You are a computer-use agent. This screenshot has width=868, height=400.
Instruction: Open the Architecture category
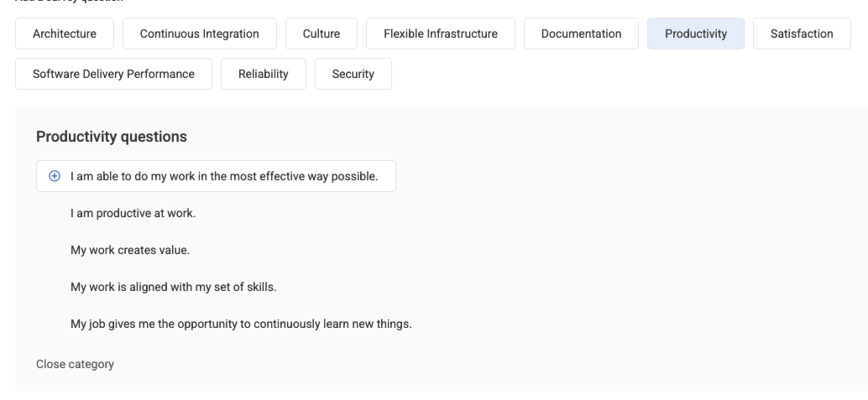[64, 34]
